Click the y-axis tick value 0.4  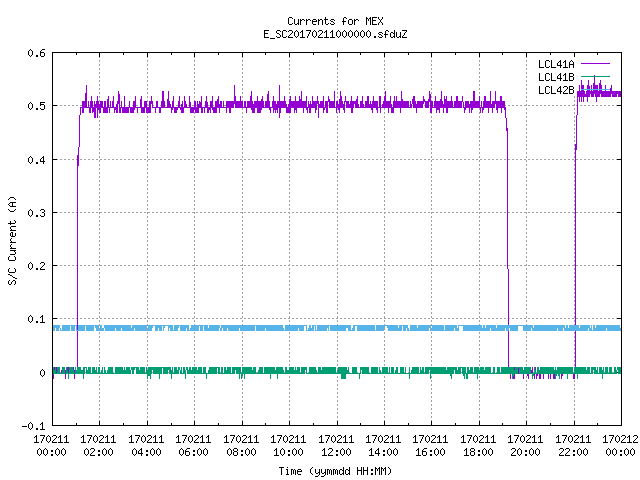(x=36, y=160)
